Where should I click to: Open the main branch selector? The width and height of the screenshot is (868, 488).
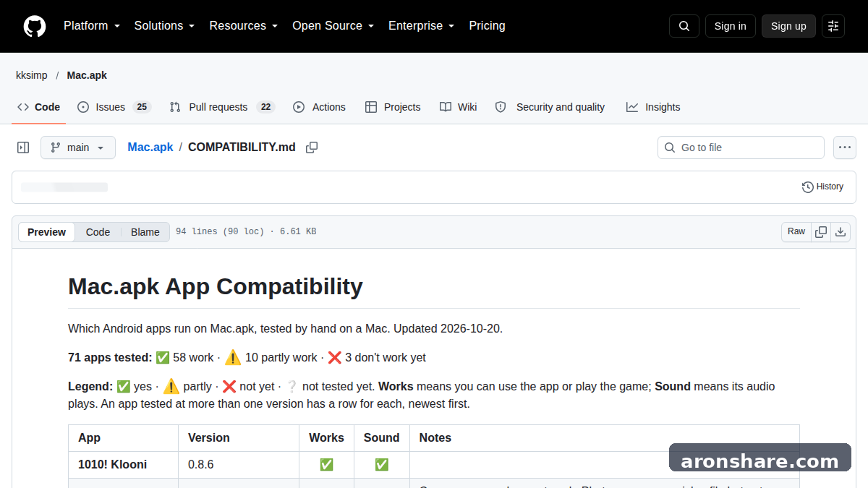point(78,147)
